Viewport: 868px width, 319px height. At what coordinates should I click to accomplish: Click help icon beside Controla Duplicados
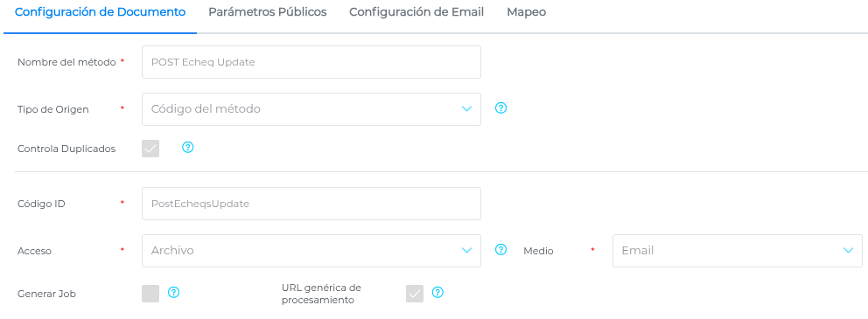tap(187, 148)
